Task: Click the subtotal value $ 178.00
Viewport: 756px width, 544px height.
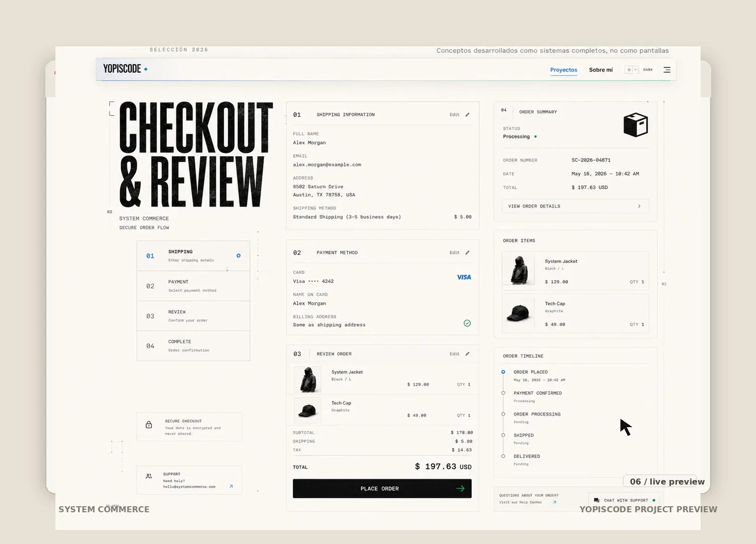Action: 462,433
